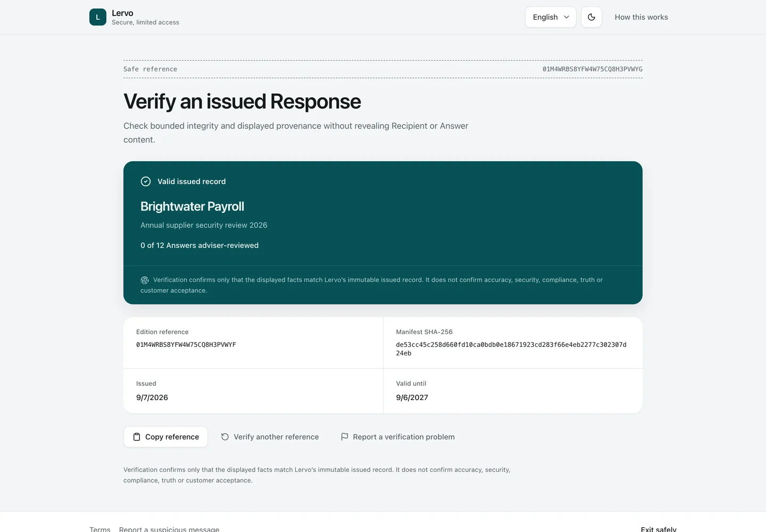
Task: Click the Exit safely link
Action: pyautogui.click(x=659, y=529)
